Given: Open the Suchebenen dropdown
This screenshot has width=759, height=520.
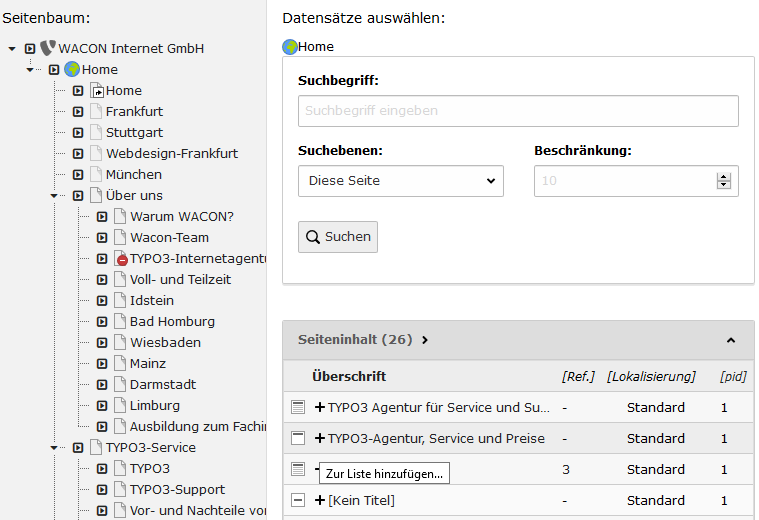Looking at the screenshot, I should click(x=401, y=181).
